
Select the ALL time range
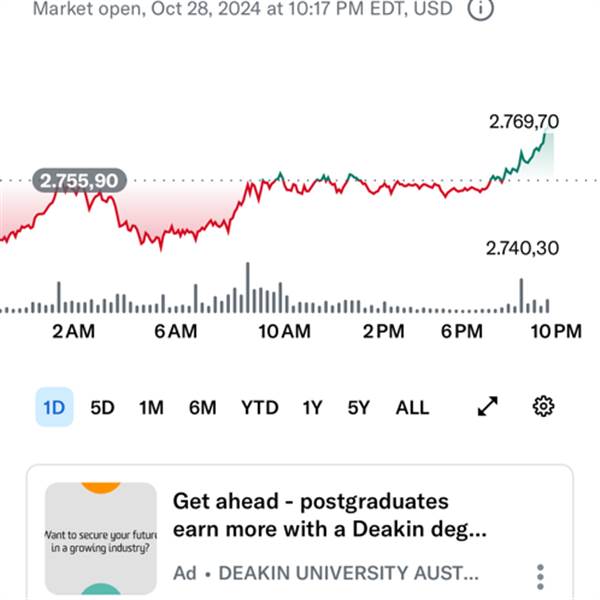[412, 408]
